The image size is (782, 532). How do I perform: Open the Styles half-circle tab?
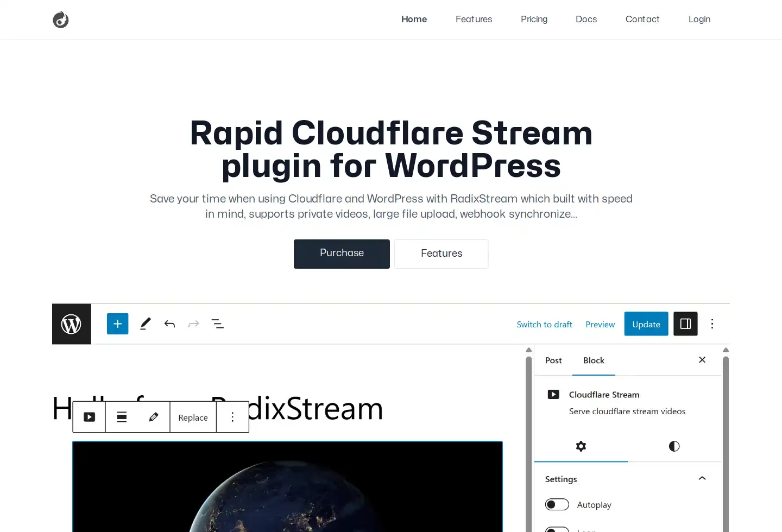[674, 446]
